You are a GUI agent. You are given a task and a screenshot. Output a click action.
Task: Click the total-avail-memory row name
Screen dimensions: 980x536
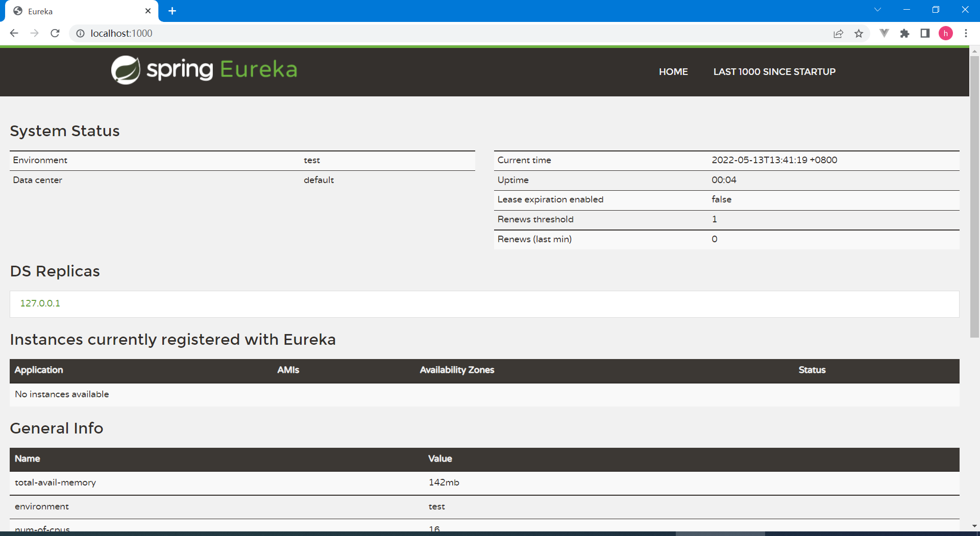[x=55, y=482]
